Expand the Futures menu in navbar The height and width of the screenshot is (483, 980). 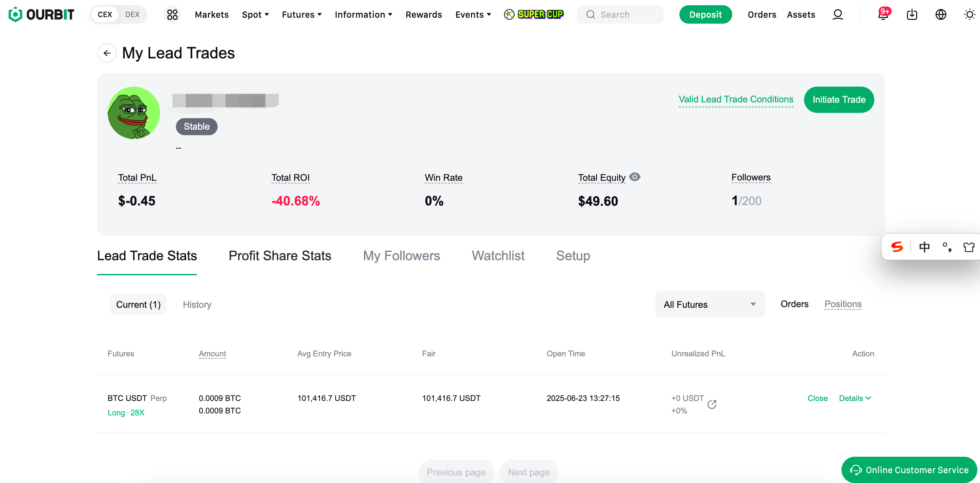301,14
